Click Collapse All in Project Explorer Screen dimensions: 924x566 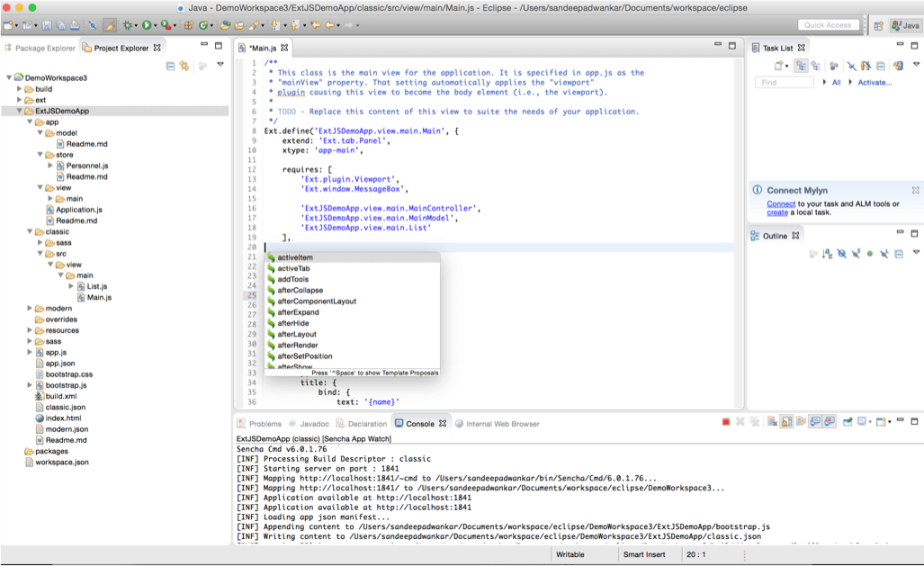pos(170,66)
